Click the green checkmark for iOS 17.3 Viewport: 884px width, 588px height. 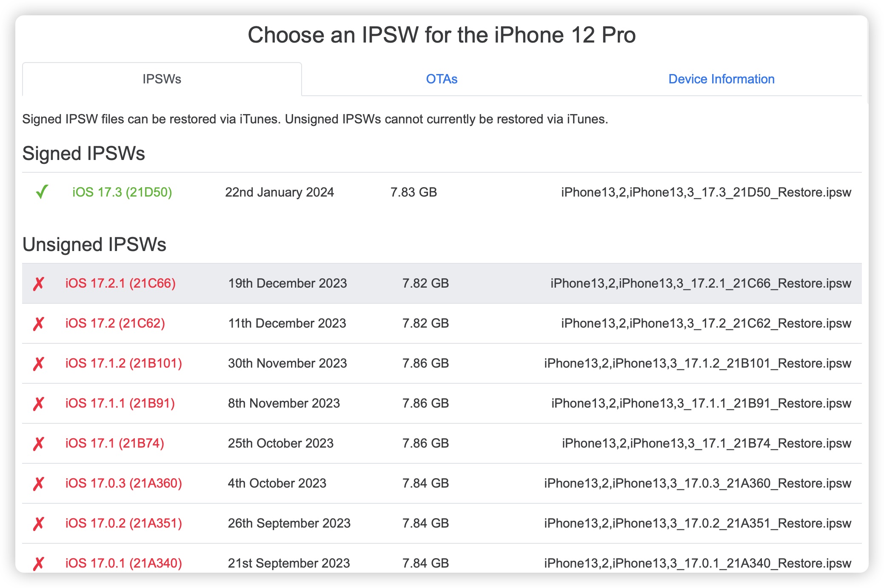[x=42, y=192]
